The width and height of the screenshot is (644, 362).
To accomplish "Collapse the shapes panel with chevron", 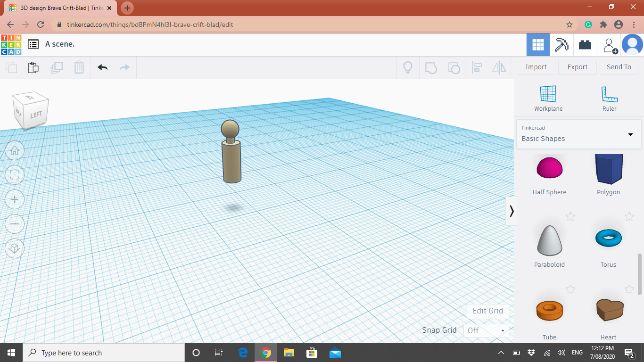I will pyautogui.click(x=512, y=211).
